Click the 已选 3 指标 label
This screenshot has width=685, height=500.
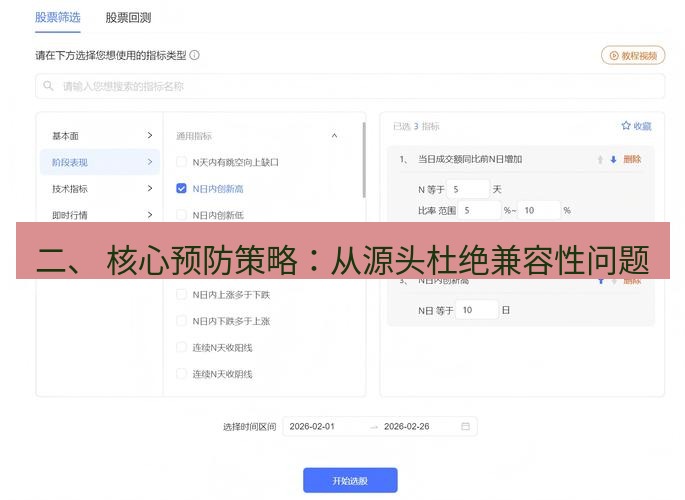[x=416, y=126]
